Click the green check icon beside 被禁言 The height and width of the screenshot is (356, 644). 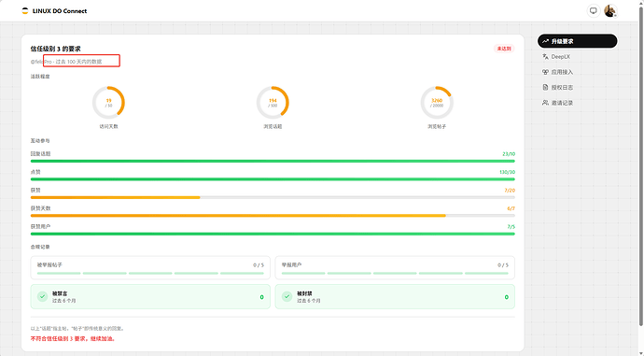pos(42,296)
